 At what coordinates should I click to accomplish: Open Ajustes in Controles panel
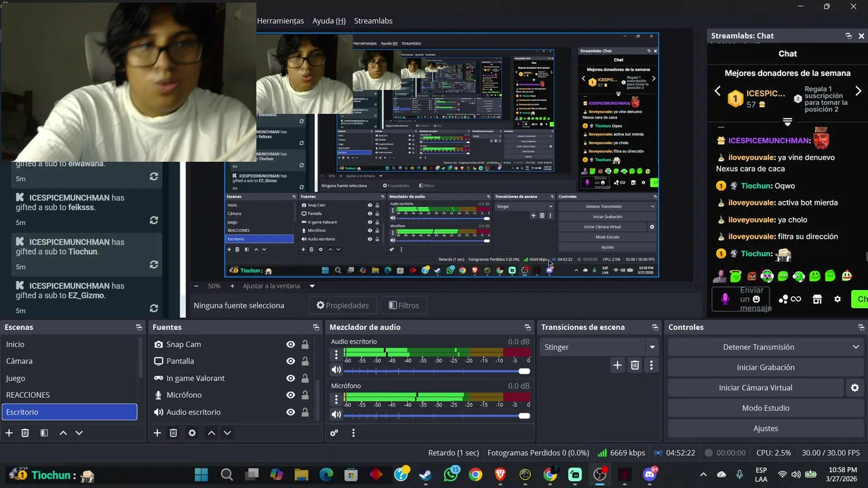[x=766, y=428]
